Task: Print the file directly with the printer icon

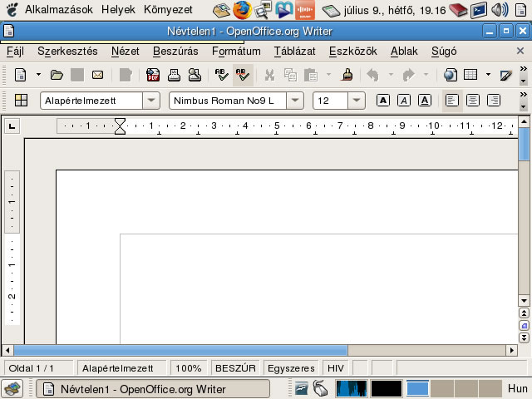Action: [x=174, y=75]
